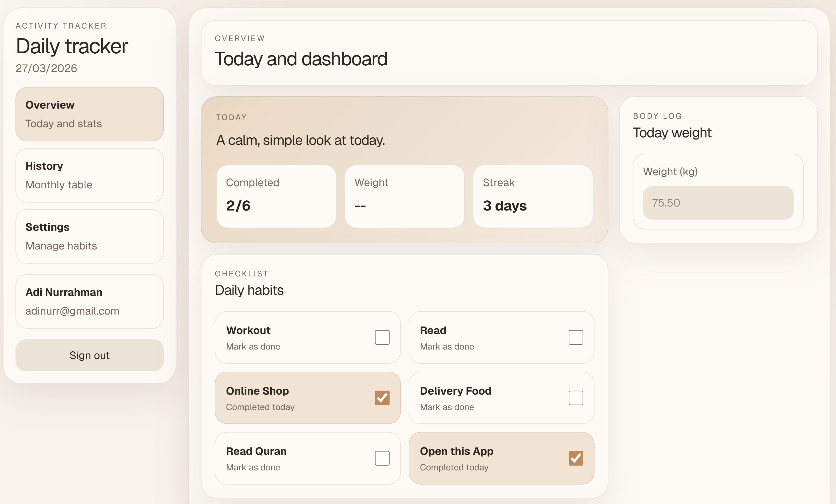Image resolution: width=836 pixels, height=504 pixels.
Task: Mark Workout as done
Action: point(382,337)
